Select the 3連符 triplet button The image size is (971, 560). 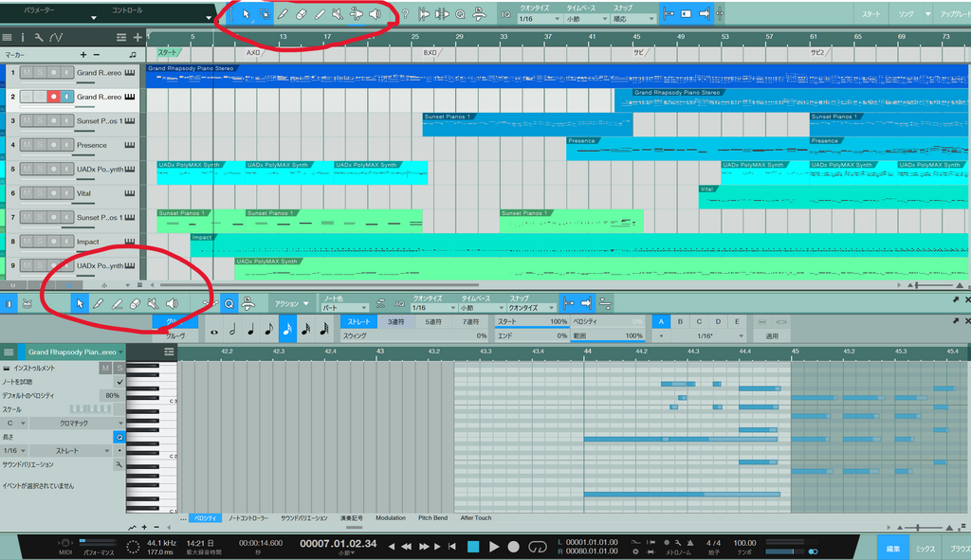pyautogui.click(x=395, y=322)
